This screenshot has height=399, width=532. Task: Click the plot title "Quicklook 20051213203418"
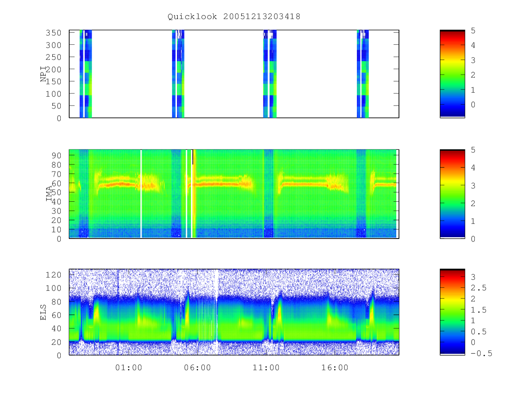pyautogui.click(x=234, y=17)
